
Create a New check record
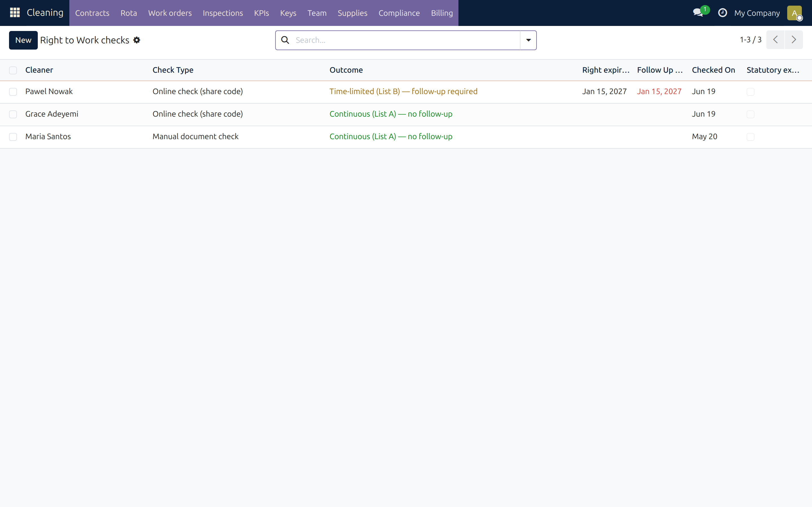[x=23, y=40]
